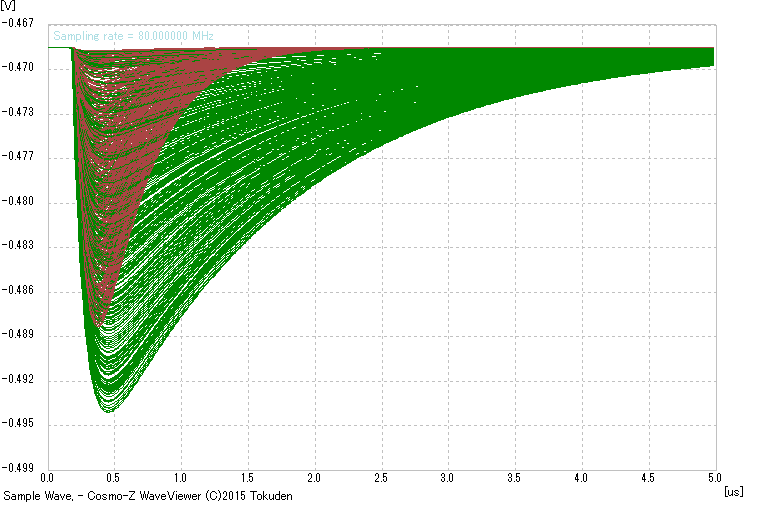The image size is (764, 506).
Task: Click the 2.0 x-axis tick label
Action: pyautogui.click(x=315, y=480)
